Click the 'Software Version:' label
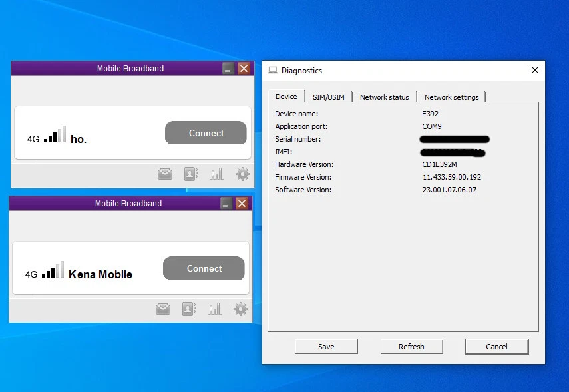This screenshot has width=569, height=392. 303,190
